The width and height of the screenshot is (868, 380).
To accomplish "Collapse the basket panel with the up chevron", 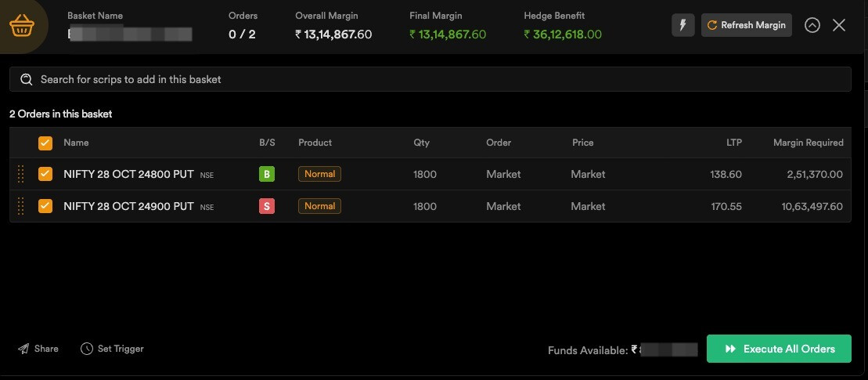I will [812, 25].
